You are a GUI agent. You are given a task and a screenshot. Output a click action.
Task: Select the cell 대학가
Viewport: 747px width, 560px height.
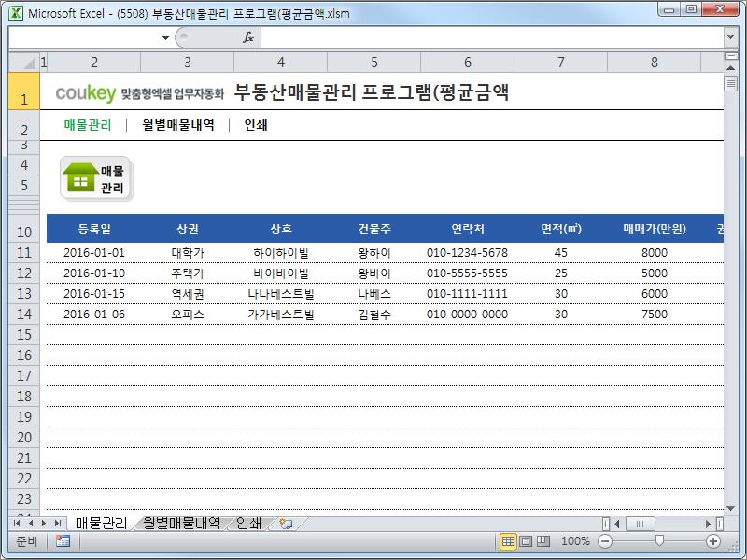tap(188, 253)
